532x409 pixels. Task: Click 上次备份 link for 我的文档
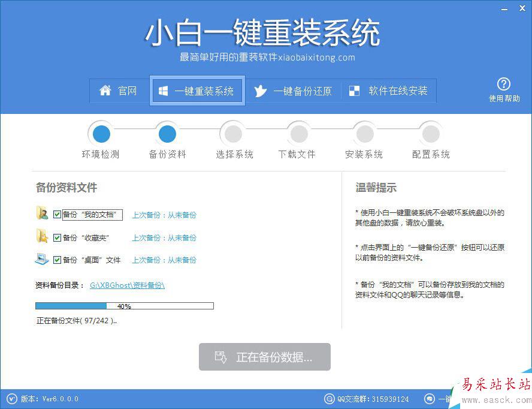[x=164, y=215]
